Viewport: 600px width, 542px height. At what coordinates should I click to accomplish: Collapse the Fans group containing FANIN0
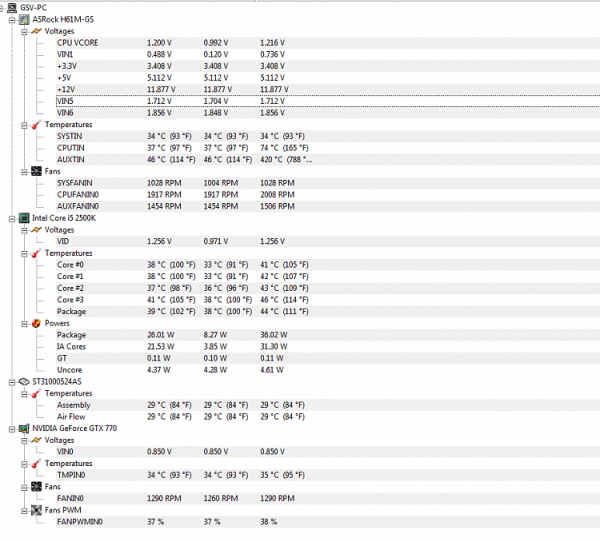[x=24, y=487]
